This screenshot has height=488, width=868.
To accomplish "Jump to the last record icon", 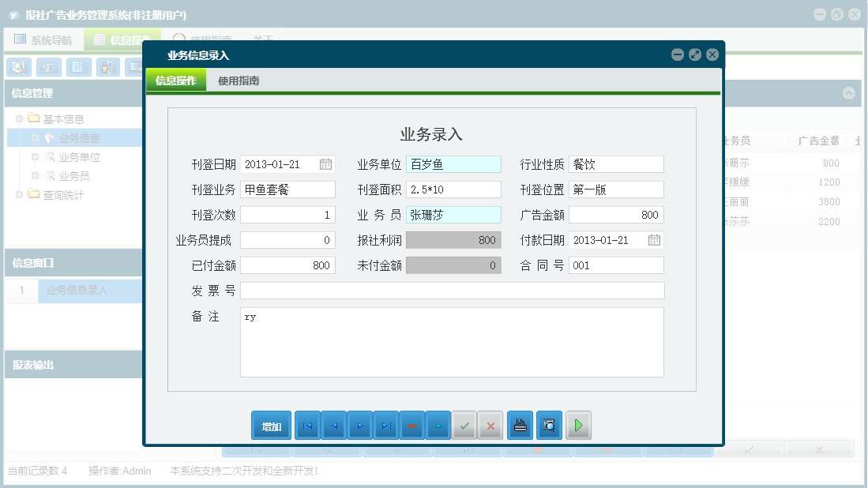I will point(386,425).
